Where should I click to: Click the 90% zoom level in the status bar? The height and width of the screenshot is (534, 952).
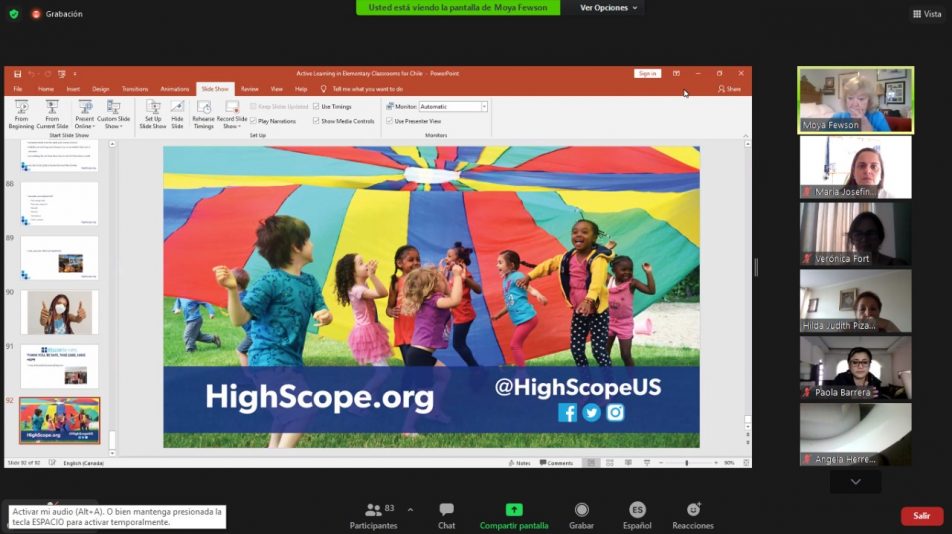(x=729, y=463)
